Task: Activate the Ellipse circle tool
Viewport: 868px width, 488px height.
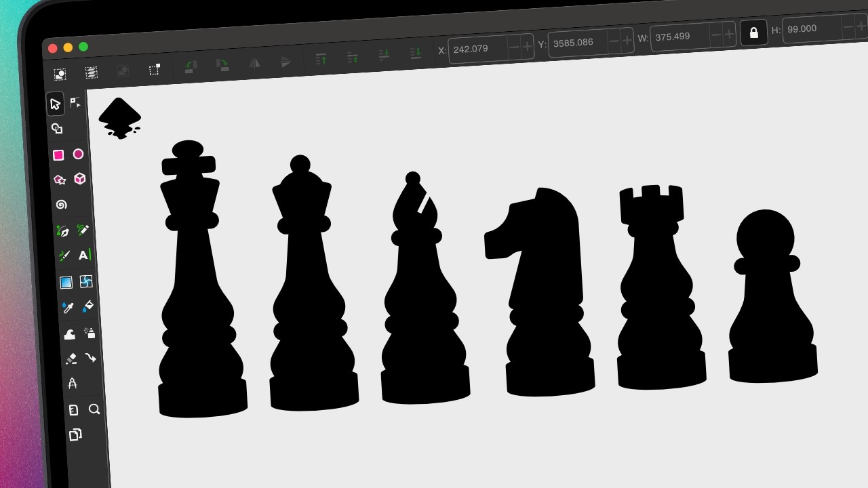Action: click(78, 154)
